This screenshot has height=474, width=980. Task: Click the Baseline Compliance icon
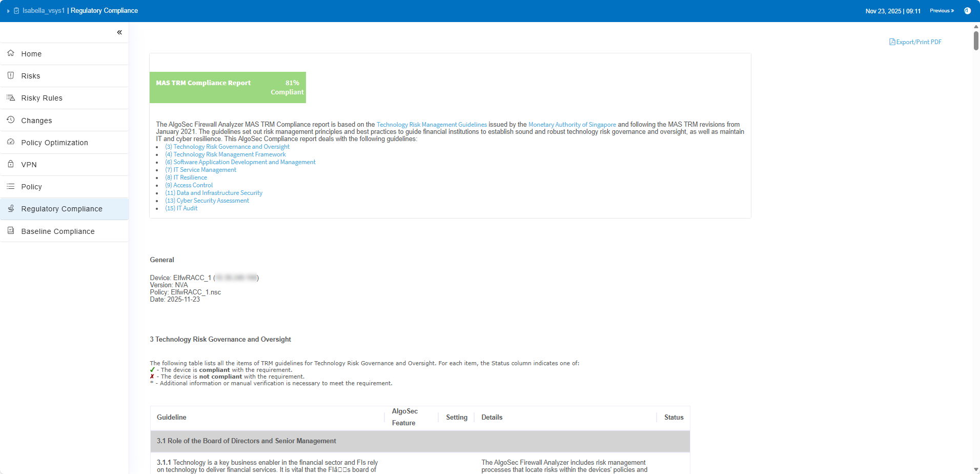pyautogui.click(x=11, y=231)
